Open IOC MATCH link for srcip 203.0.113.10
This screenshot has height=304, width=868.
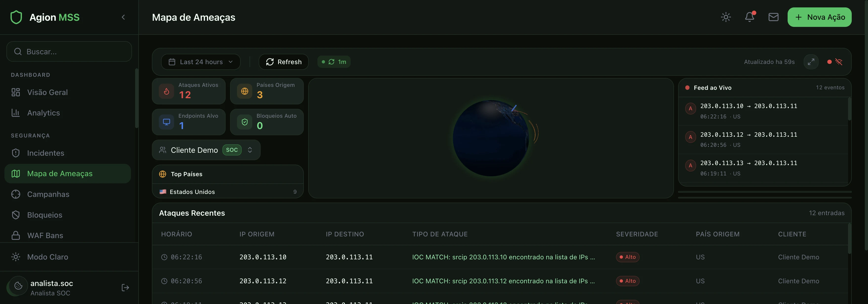point(503,257)
